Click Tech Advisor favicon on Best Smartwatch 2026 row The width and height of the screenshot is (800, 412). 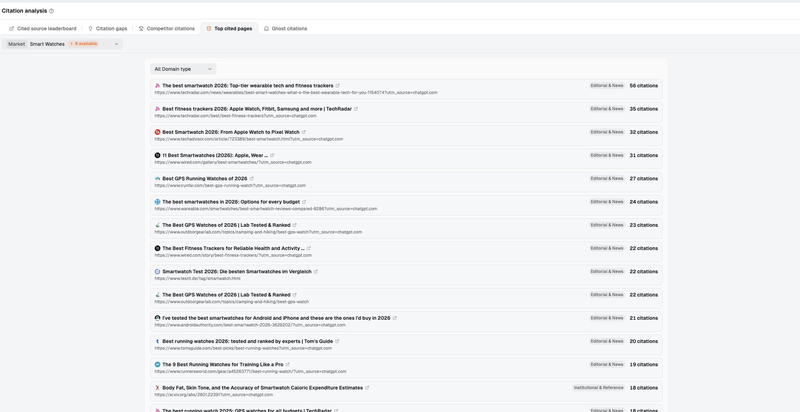(x=158, y=132)
